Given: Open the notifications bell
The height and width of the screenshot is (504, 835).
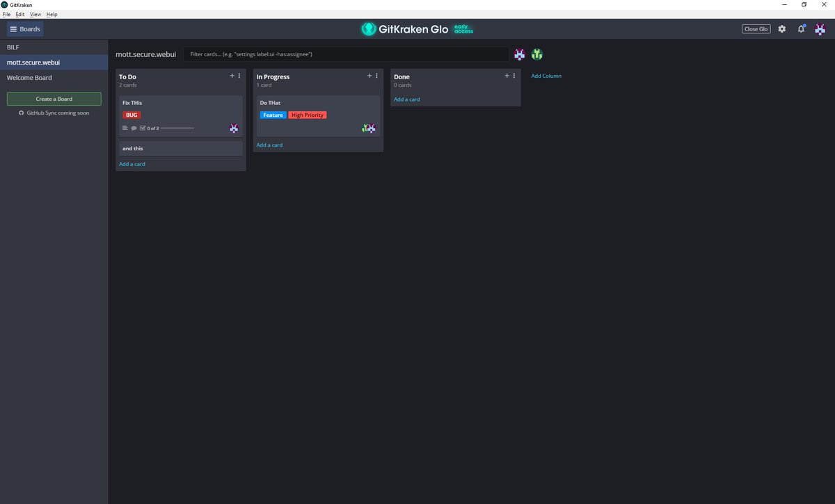Looking at the screenshot, I should tap(800, 29).
